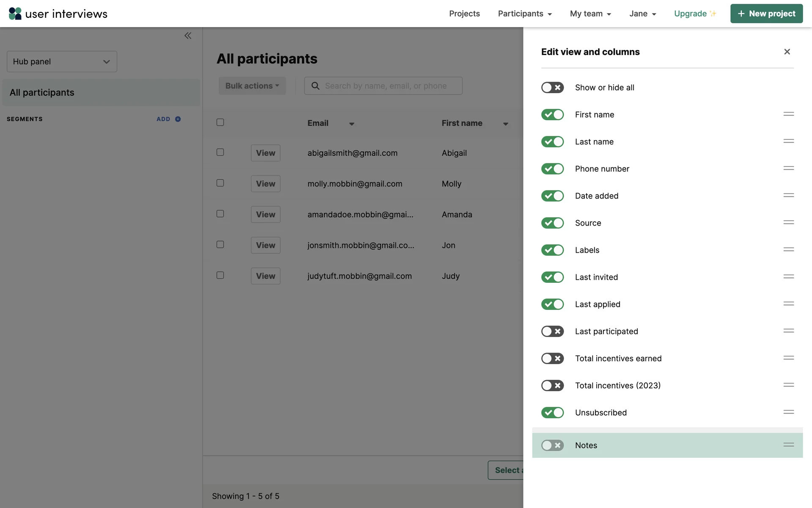
Task: Click the reorder handle next to Unsubscribed
Action: click(x=788, y=412)
